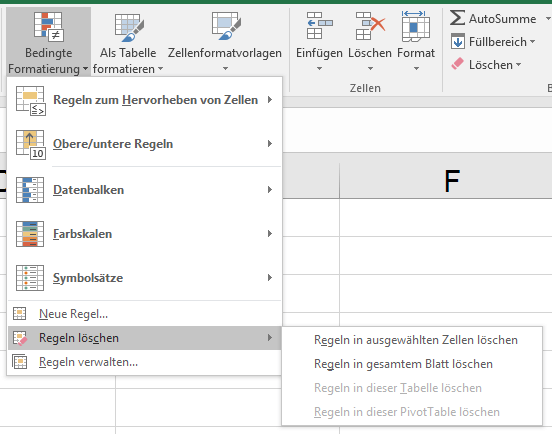Open the Als Tabelle formatieren dropdown arrow
The image size is (552, 434).
coord(161,69)
